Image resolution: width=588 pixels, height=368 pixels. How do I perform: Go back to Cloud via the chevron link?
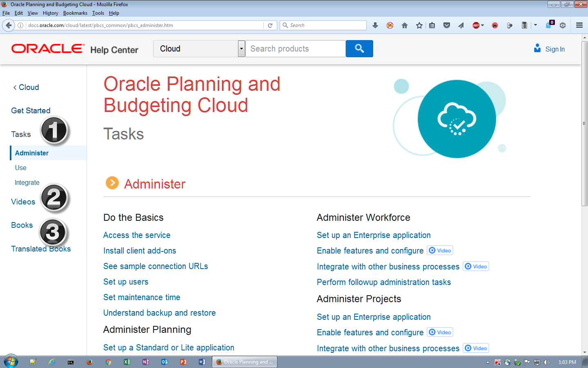[26, 87]
